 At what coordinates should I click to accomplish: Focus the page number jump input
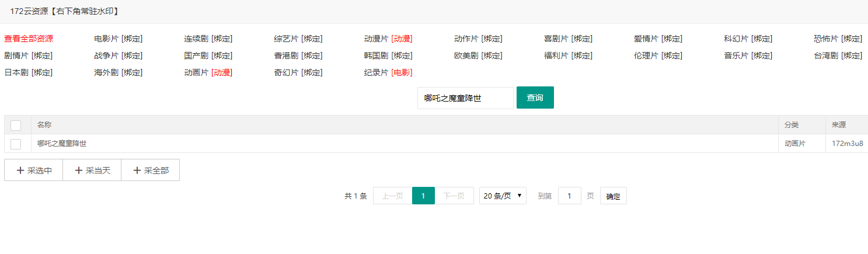pos(569,196)
